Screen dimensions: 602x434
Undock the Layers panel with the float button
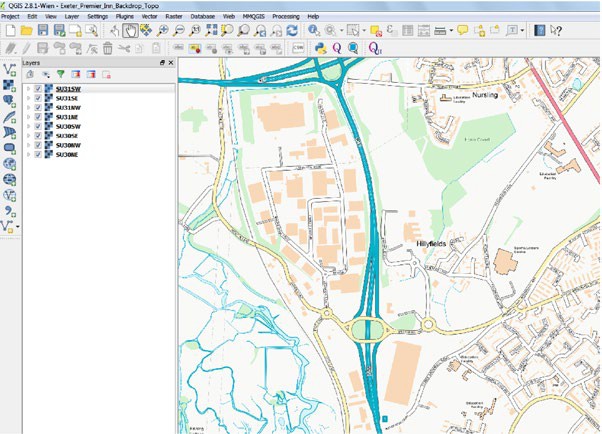162,63
